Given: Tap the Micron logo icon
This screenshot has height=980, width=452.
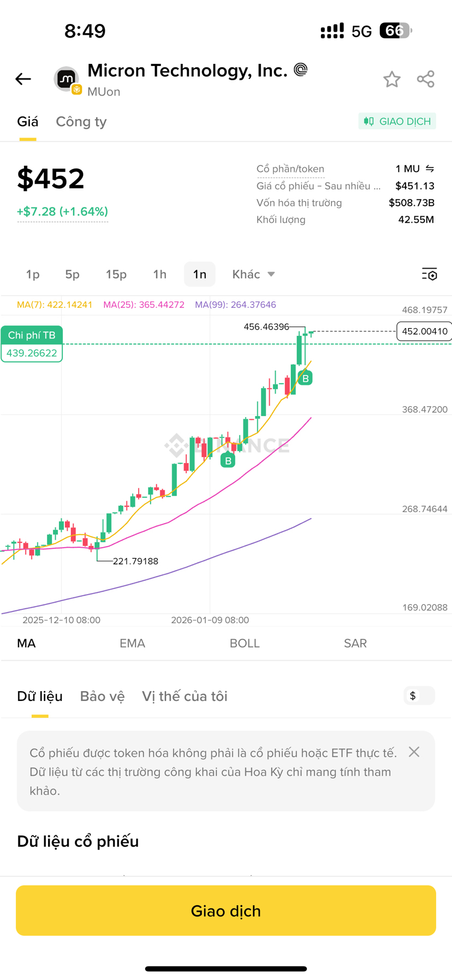Looking at the screenshot, I should [x=67, y=79].
